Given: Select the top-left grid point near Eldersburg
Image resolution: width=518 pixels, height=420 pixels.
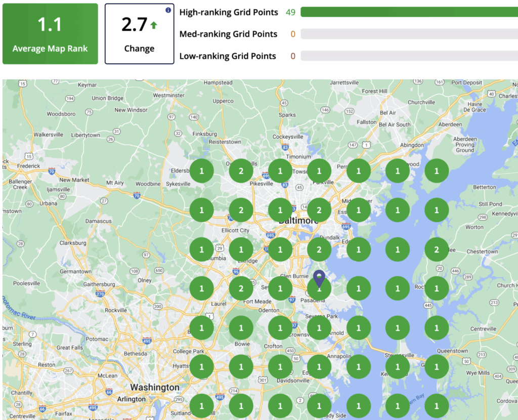Looking at the screenshot, I should [201, 171].
